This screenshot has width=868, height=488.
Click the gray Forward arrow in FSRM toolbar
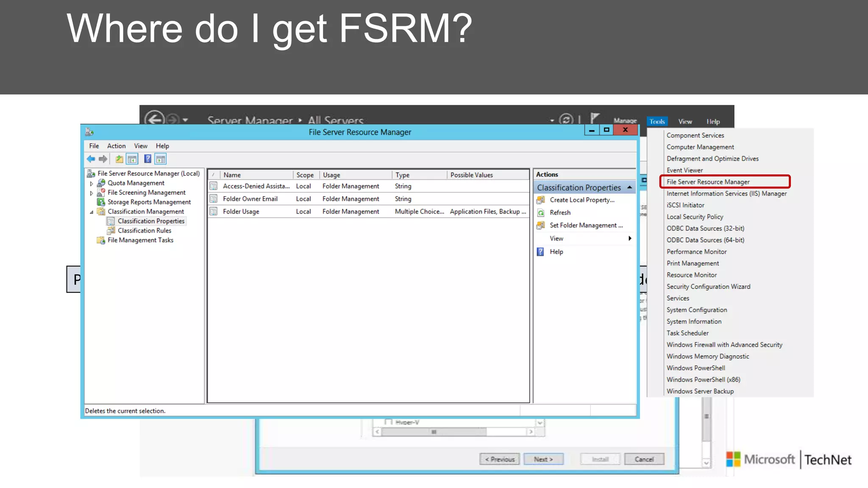click(x=103, y=159)
